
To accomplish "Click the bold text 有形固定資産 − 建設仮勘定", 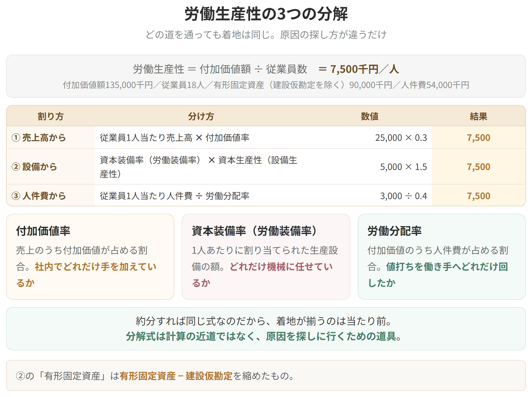I will [176, 376].
